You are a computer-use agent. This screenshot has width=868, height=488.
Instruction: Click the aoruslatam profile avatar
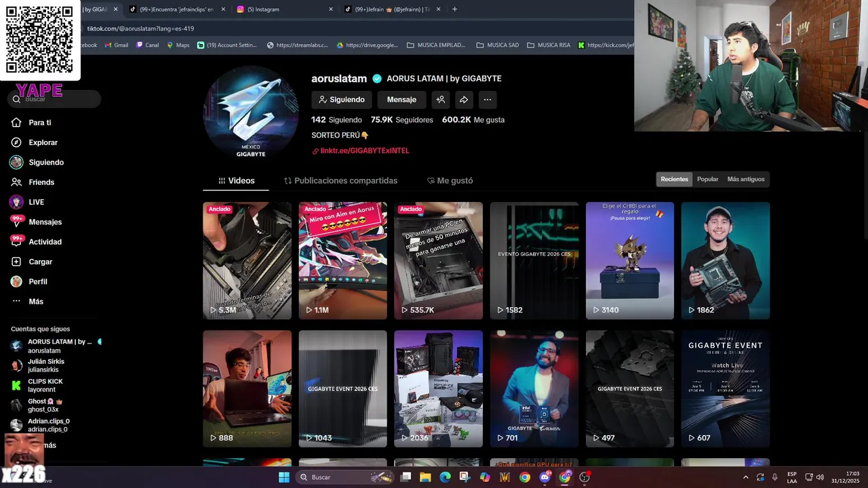(251, 113)
